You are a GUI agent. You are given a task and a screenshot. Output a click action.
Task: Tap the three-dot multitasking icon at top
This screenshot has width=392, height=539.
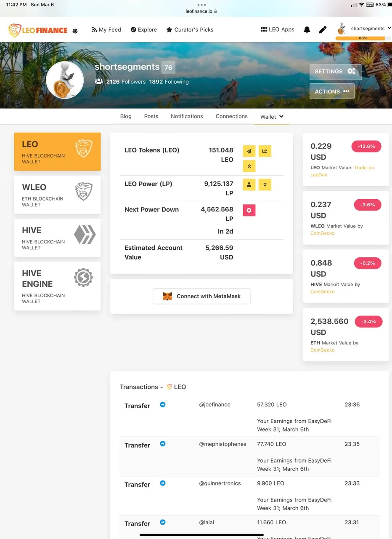[201, 5]
